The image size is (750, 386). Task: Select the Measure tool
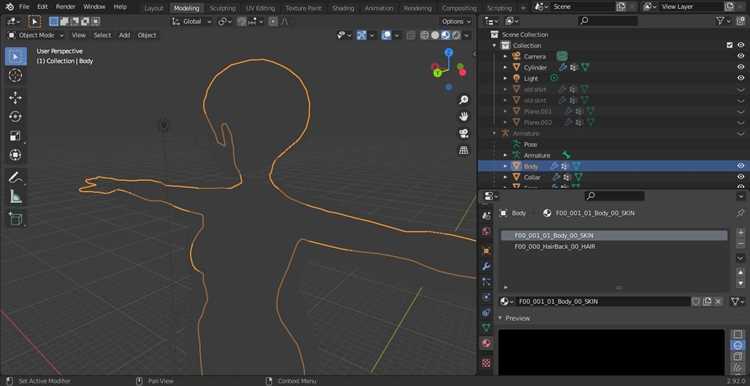15,196
